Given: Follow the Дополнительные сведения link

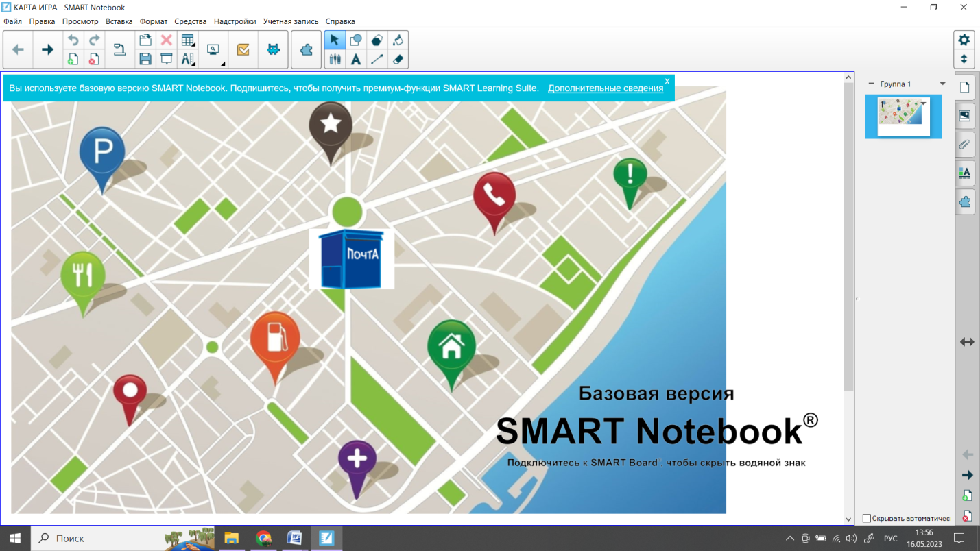Looking at the screenshot, I should coord(606,88).
